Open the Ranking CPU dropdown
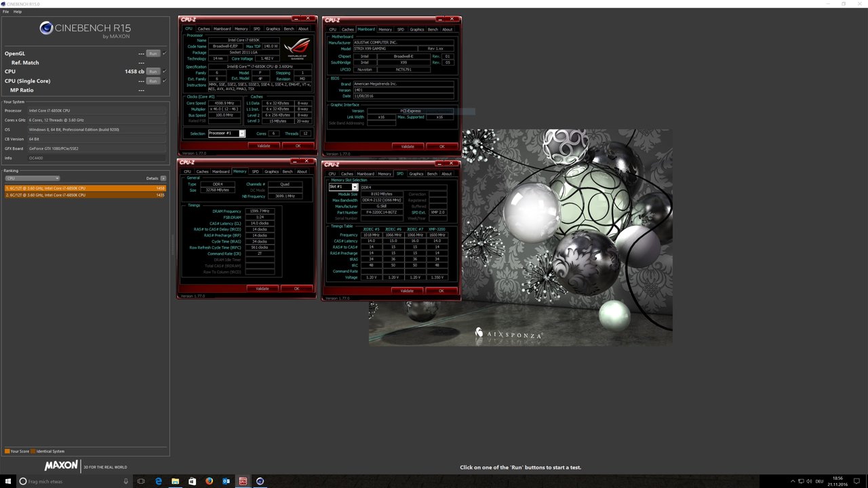The height and width of the screenshot is (488, 868). pos(32,178)
